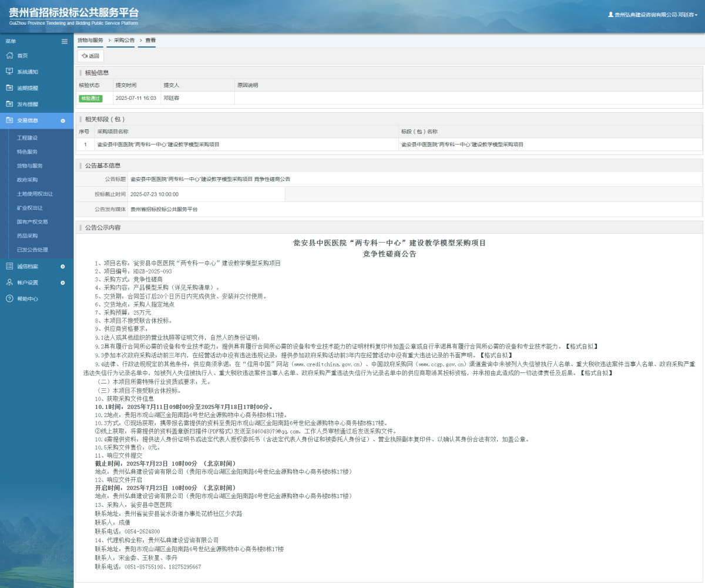Click the 货物与服务 breadcrumb link
Image resolution: width=705 pixels, height=588 pixels.
90,40
